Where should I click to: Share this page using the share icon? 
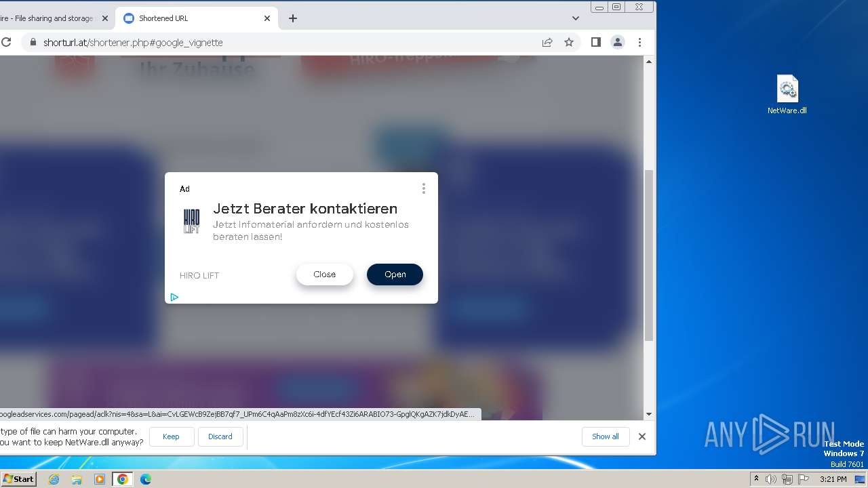[x=547, y=42]
